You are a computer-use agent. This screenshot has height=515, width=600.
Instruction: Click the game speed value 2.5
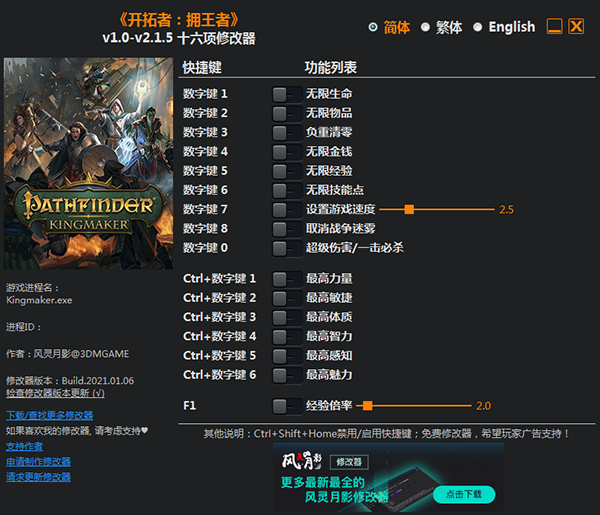(506, 210)
